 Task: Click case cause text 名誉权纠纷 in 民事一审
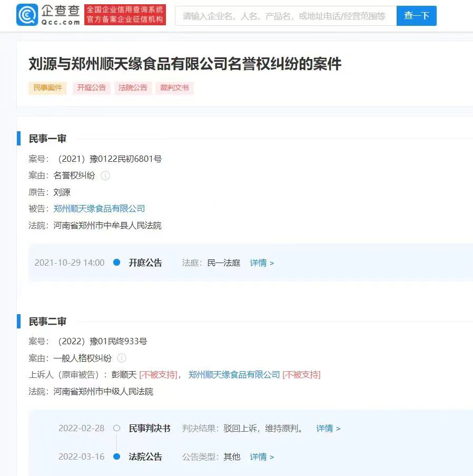pos(74,176)
